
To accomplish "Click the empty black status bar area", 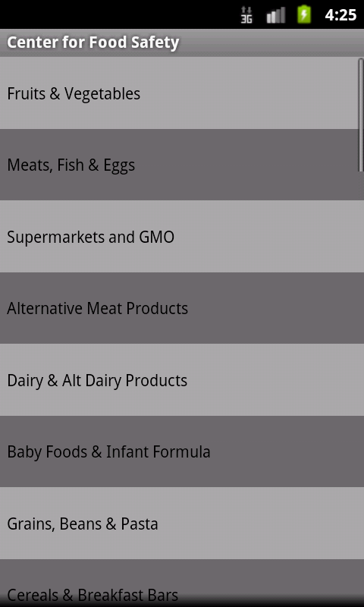I will click(x=116, y=14).
